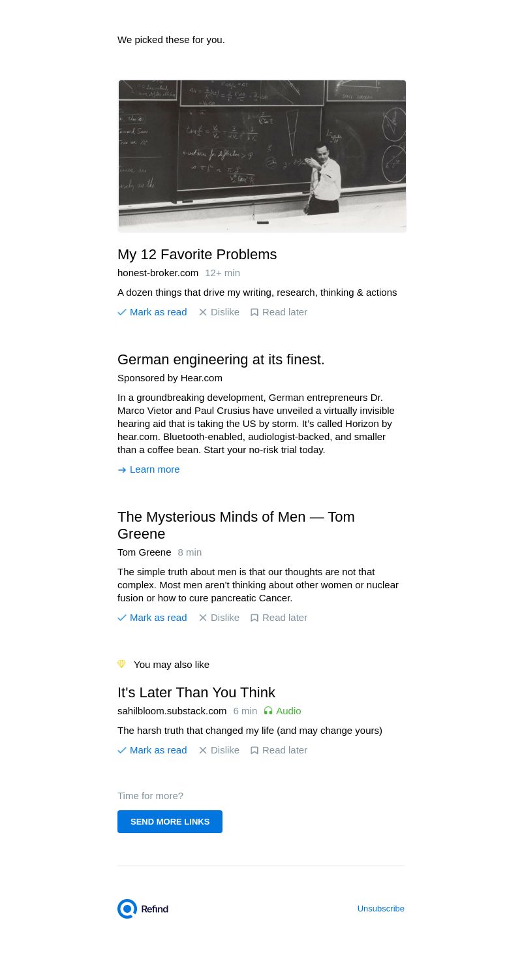Click bookmark icon under My 12 Favorite Problems
The width and height of the screenshot is (522, 980).
[254, 312]
